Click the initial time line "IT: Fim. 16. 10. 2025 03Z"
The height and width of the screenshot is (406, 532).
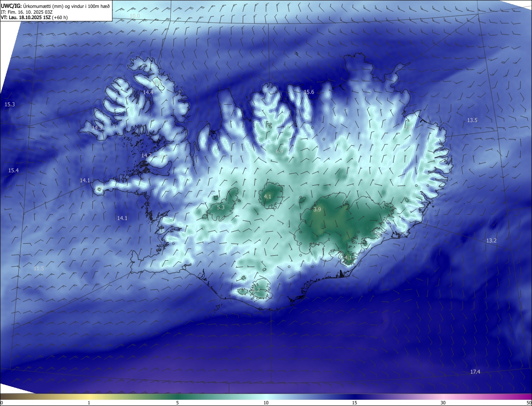(27, 12)
